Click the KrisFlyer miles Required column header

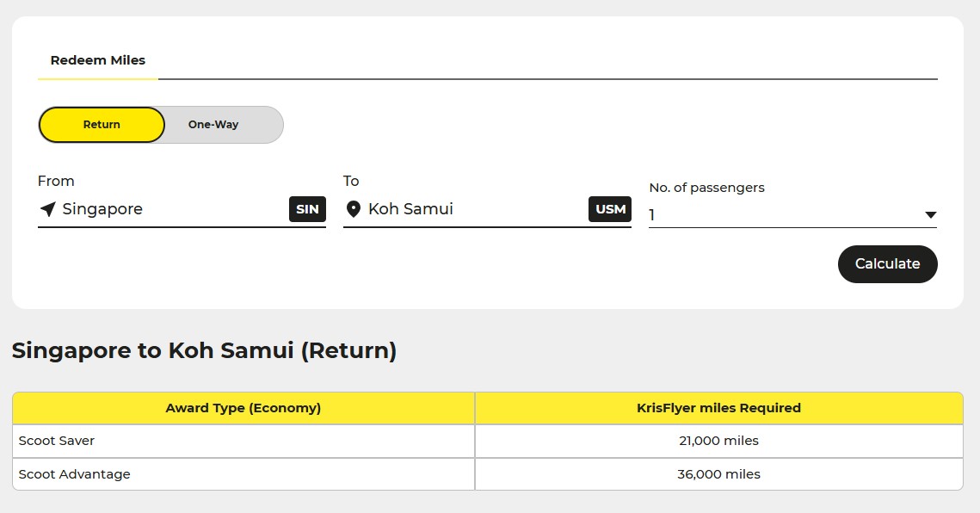coord(718,408)
